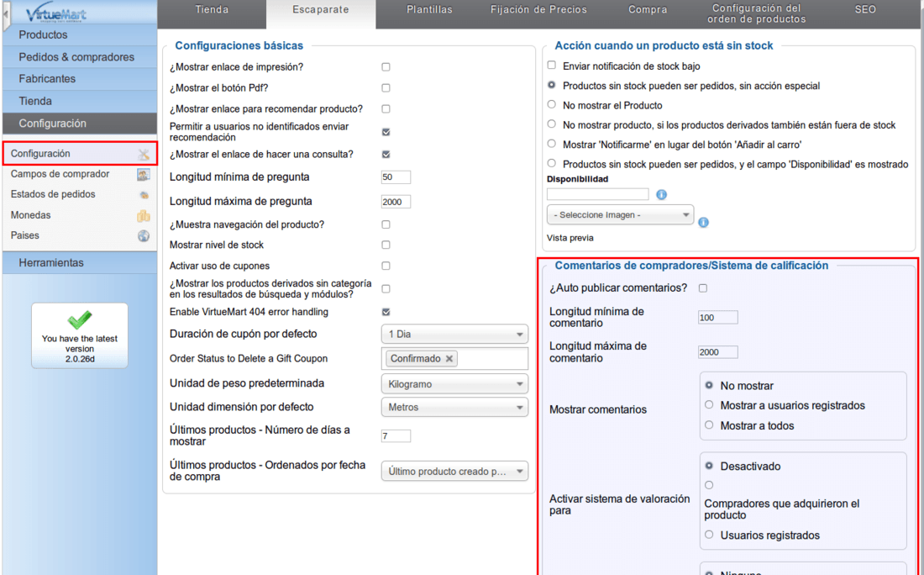Image resolution: width=924 pixels, height=575 pixels.
Task: Click the Paises globe icon
Action: click(x=143, y=236)
